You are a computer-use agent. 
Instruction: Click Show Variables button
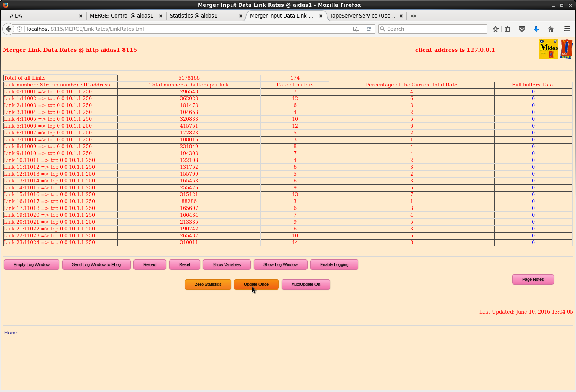227,264
